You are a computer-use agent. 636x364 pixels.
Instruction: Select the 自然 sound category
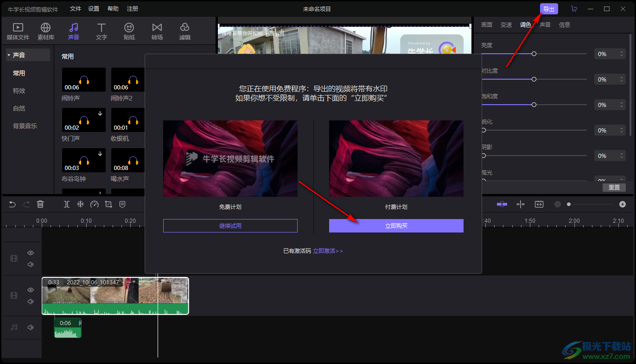coord(19,108)
